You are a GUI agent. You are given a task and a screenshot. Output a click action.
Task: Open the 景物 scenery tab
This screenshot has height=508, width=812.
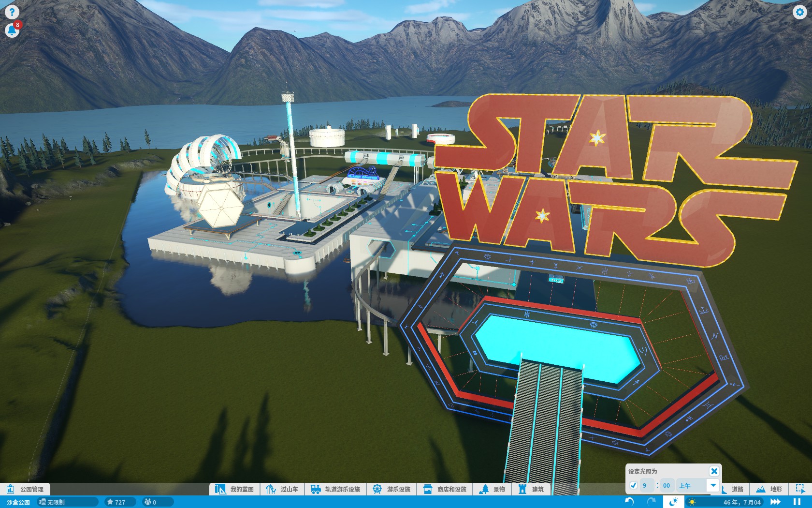(x=492, y=489)
